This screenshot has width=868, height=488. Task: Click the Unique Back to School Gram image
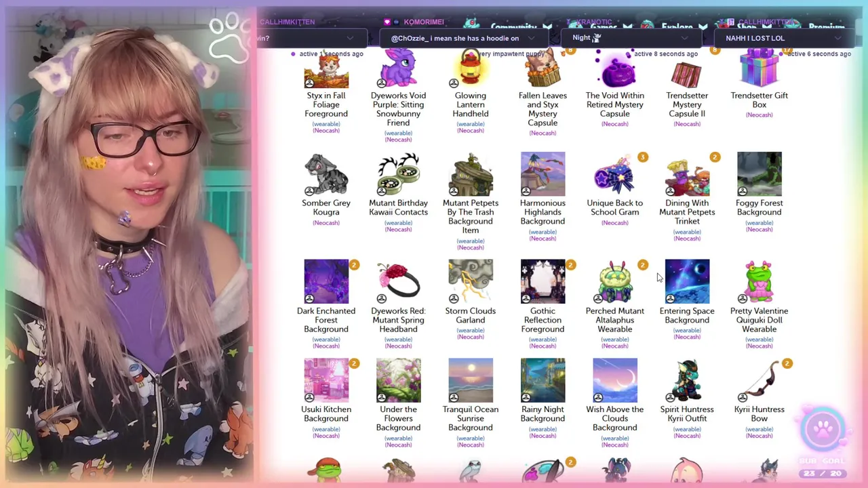[x=615, y=174]
